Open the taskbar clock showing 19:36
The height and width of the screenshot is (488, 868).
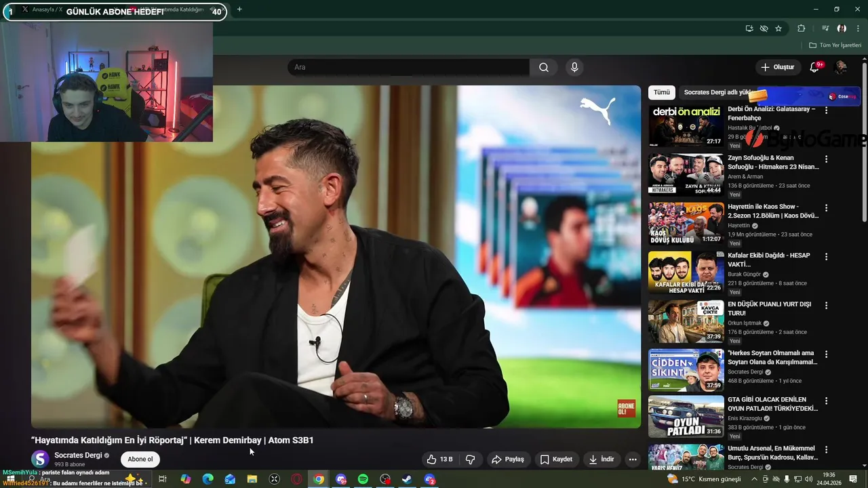[x=829, y=479]
